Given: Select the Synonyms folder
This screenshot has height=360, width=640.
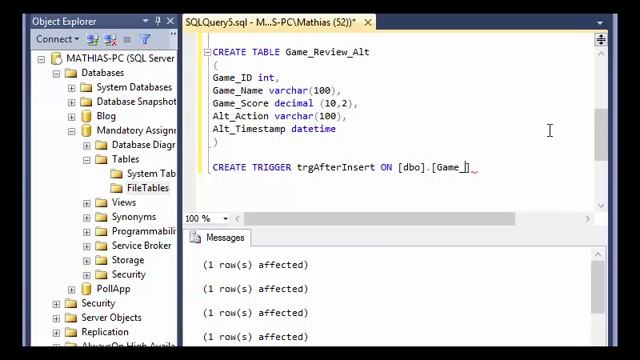Looking at the screenshot, I should (x=133, y=217).
